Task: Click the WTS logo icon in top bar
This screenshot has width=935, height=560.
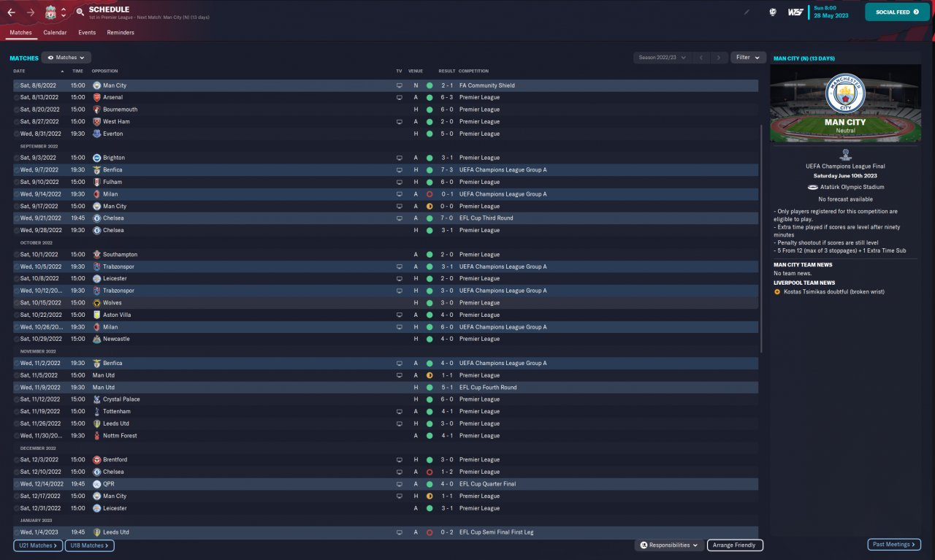Action: click(795, 12)
